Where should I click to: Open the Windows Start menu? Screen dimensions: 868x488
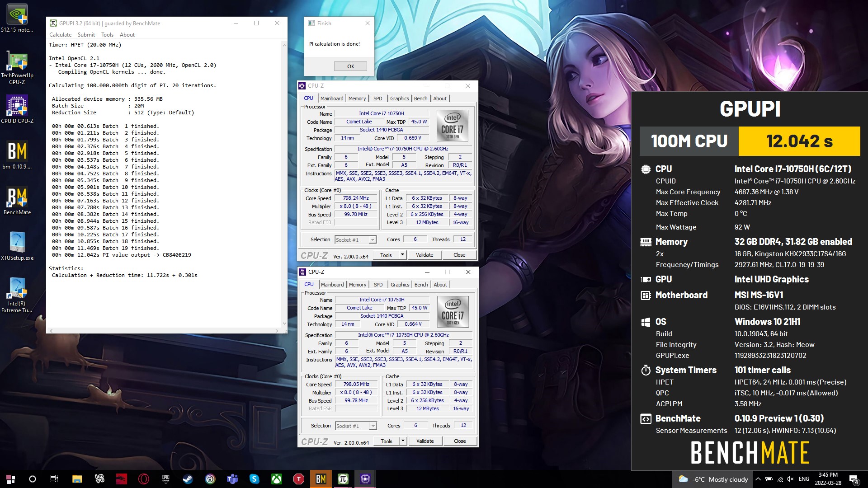[x=10, y=479]
